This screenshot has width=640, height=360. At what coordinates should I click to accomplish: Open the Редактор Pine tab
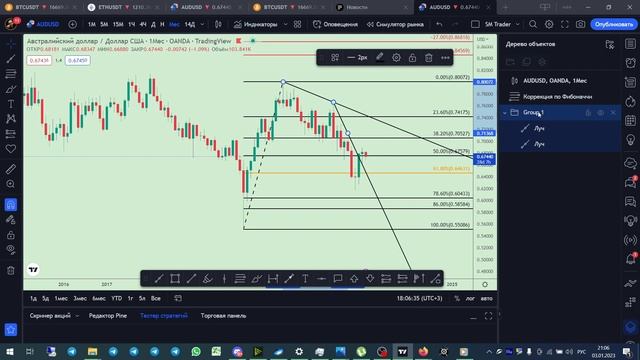108,316
